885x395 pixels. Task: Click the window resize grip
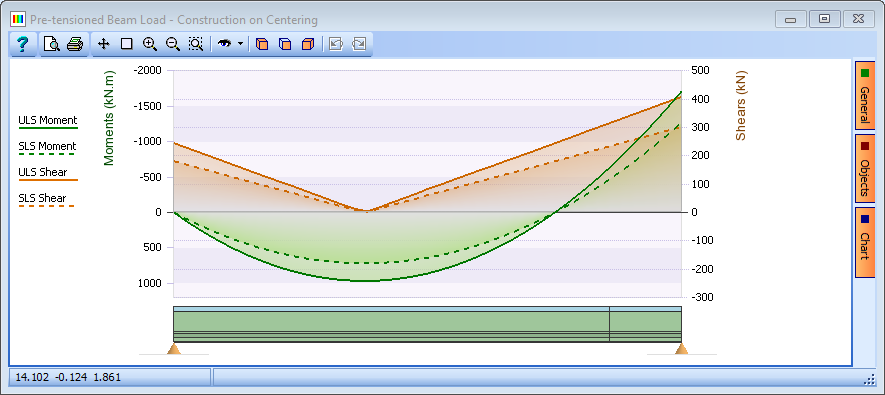tap(869, 379)
